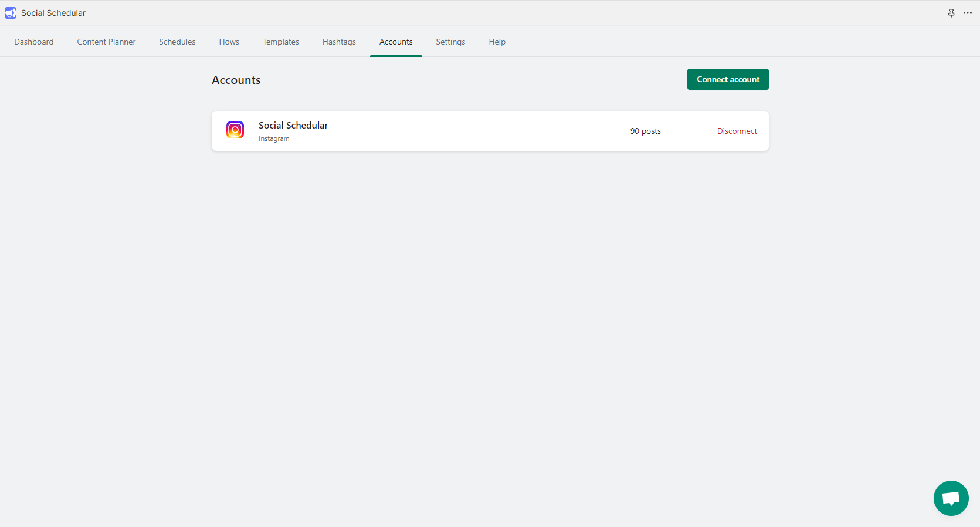The width and height of the screenshot is (980, 527).
Task: Pin the app using the pin icon
Action: coord(951,13)
